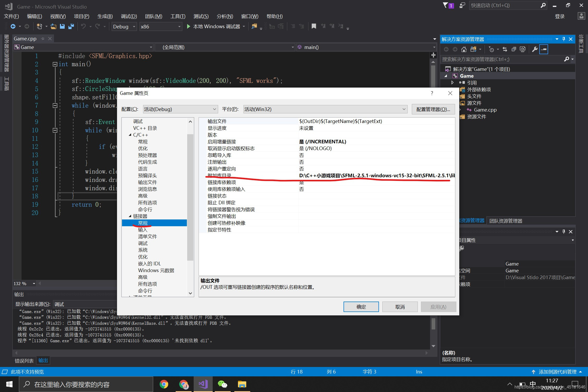Open the Windows Start menu
Viewport: 588px width, 392px height.
9,384
